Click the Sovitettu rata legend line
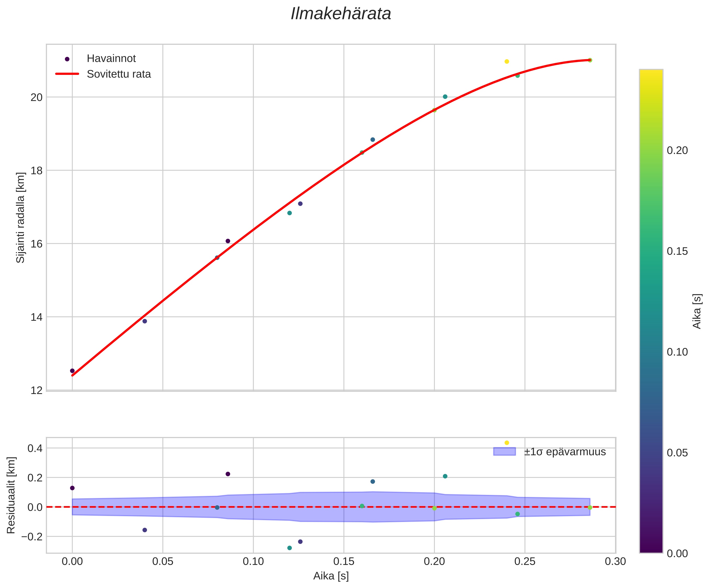This screenshot has width=709, height=588. coord(67,74)
